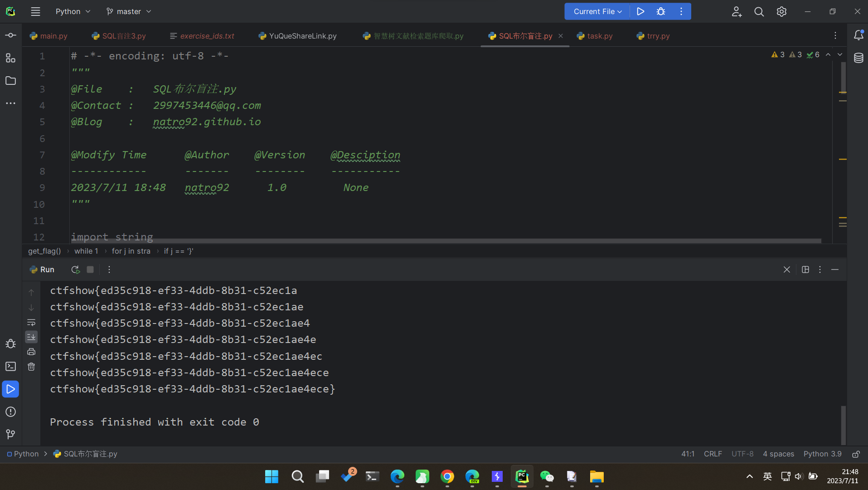The width and height of the screenshot is (868, 490).
Task: Change CRLF line separator
Action: pyautogui.click(x=713, y=454)
